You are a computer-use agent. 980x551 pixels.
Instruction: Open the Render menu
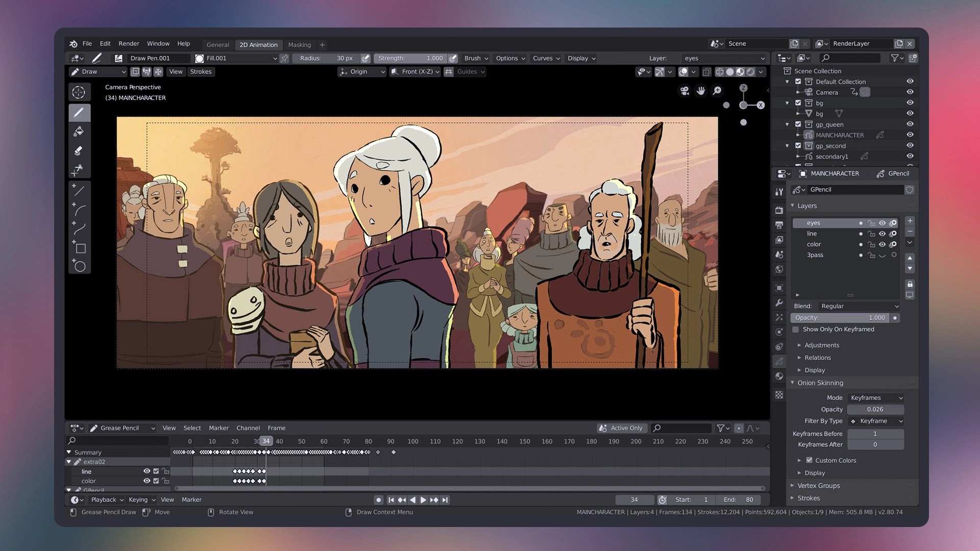129,44
